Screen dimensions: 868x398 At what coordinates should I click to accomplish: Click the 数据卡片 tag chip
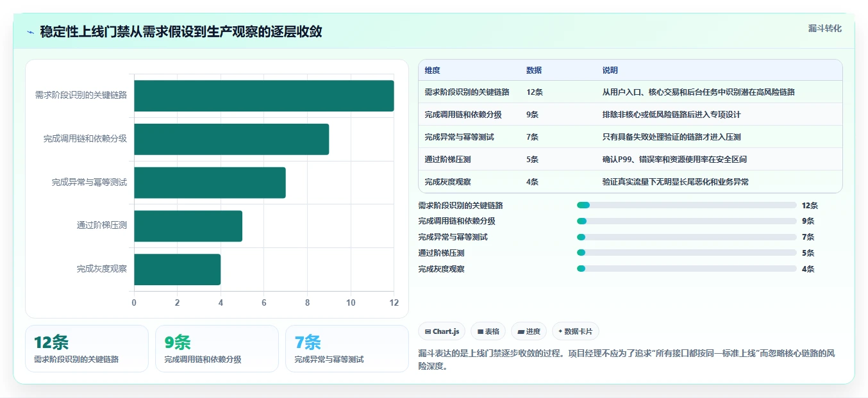(x=576, y=331)
